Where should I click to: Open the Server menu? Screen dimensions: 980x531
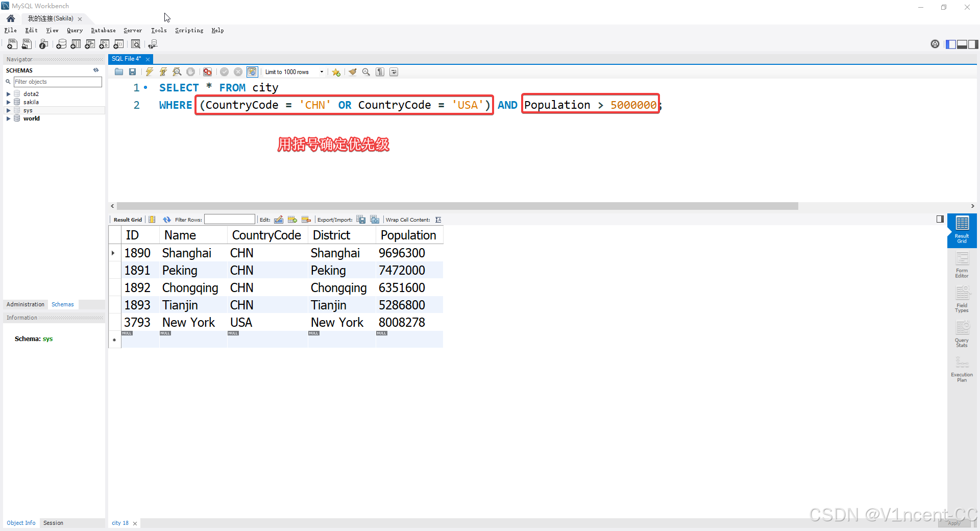(x=133, y=31)
